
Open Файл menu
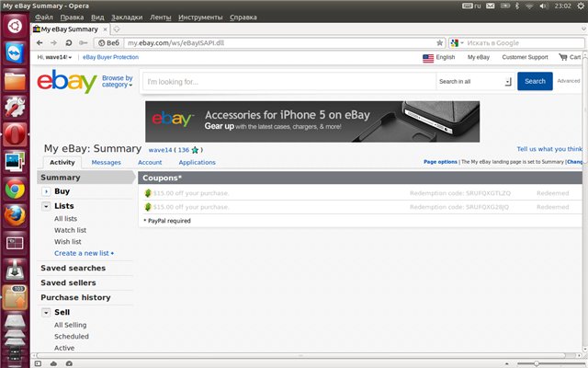click(44, 17)
